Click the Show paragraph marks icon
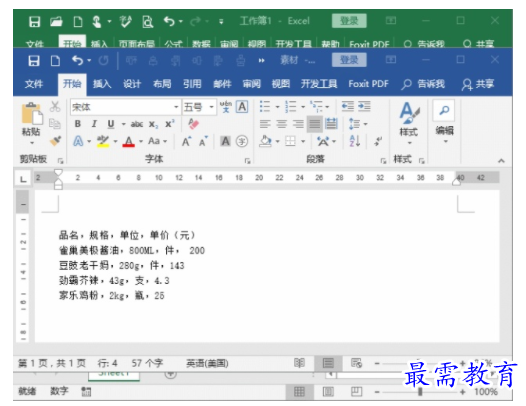Screen dimensions: 526x406 378,141
